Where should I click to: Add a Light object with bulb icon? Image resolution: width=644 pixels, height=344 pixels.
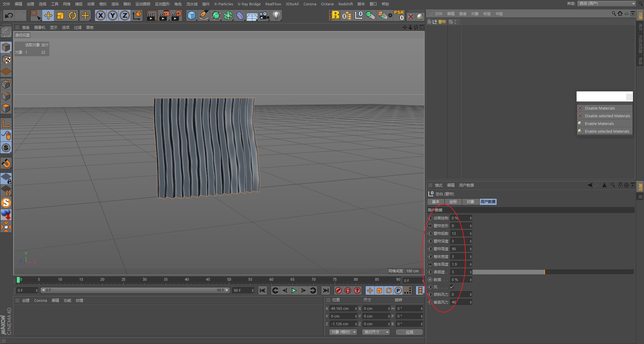point(276,16)
